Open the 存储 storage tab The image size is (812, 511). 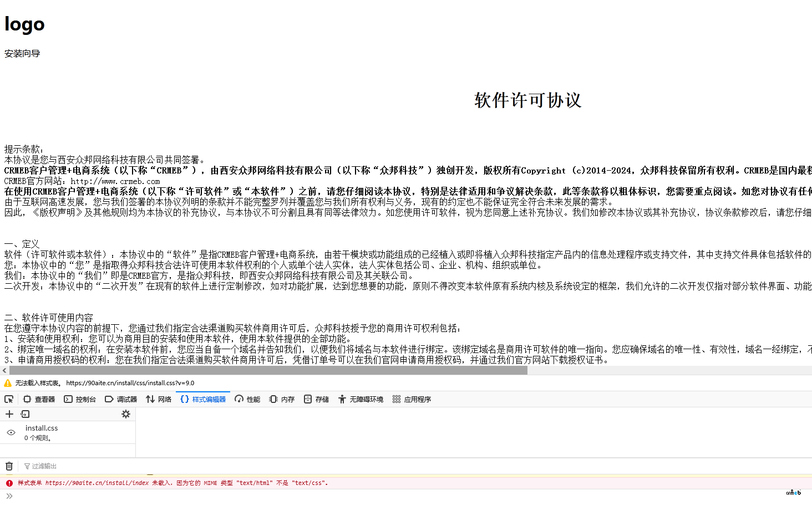pyautogui.click(x=316, y=399)
